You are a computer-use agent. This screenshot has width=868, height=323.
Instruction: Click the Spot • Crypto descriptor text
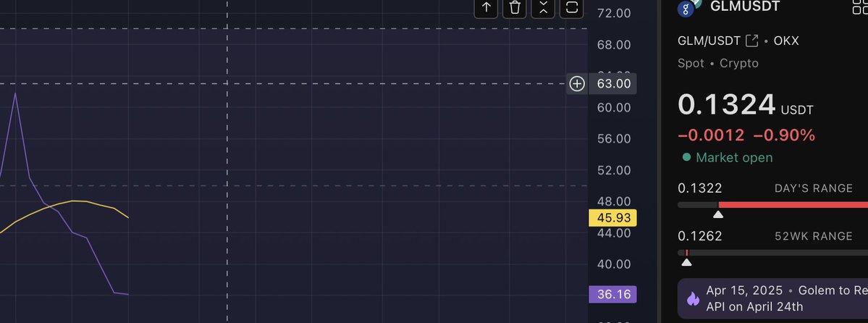[x=718, y=63]
